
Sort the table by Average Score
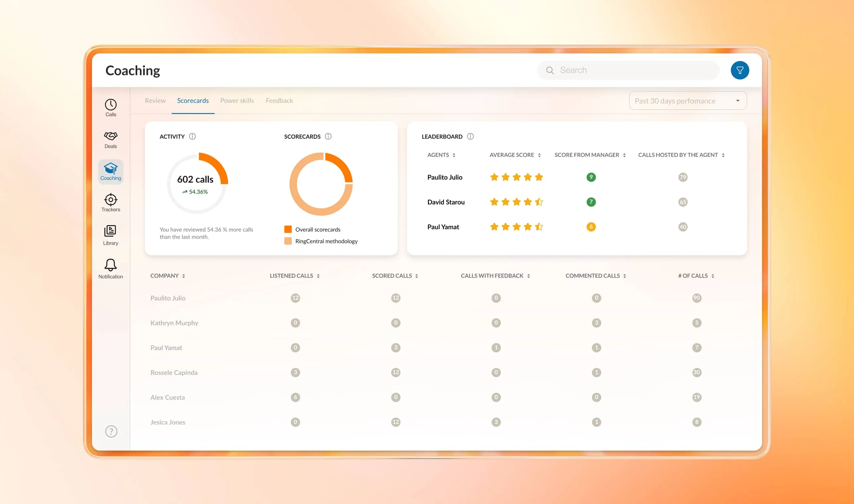pos(539,155)
